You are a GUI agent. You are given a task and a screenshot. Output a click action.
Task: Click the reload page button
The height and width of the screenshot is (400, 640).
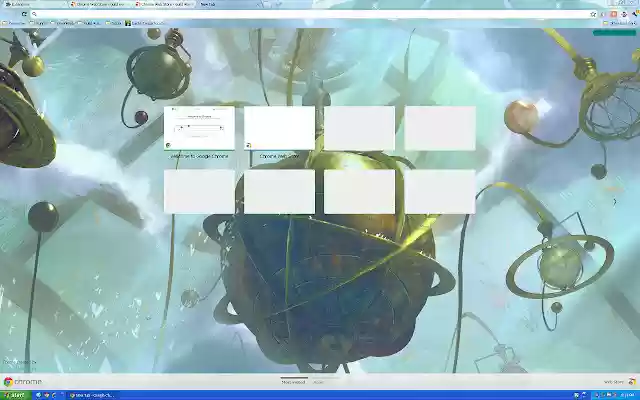click(24, 14)
